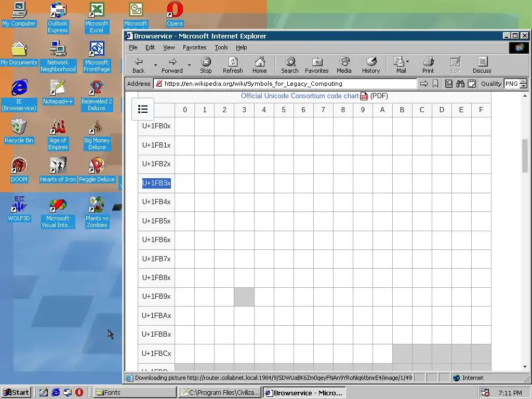Expand the Mail button dropdown arrow
This screenshot has width=532, height=399.
tap(407, 62)
